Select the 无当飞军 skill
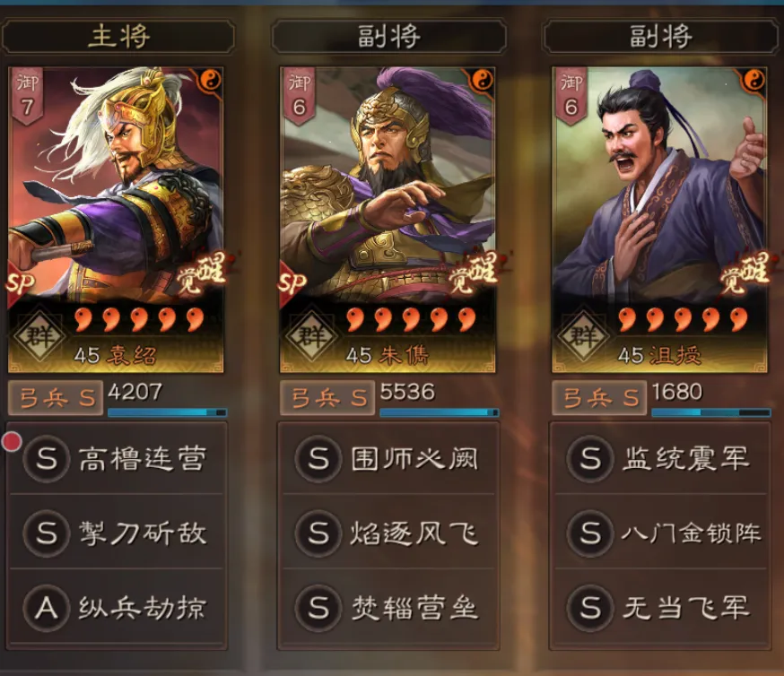The image size is (784, 676). tap(660, 608)
